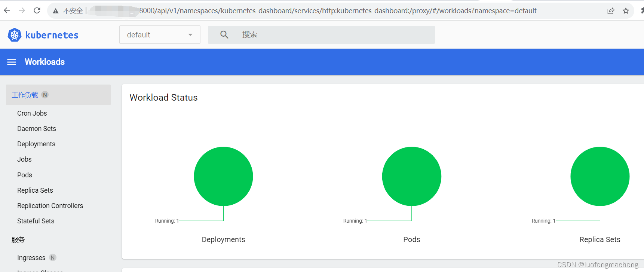Open the default namespace dropdown
The height and width of the screenshot is (272, 644).
point(160,35)
